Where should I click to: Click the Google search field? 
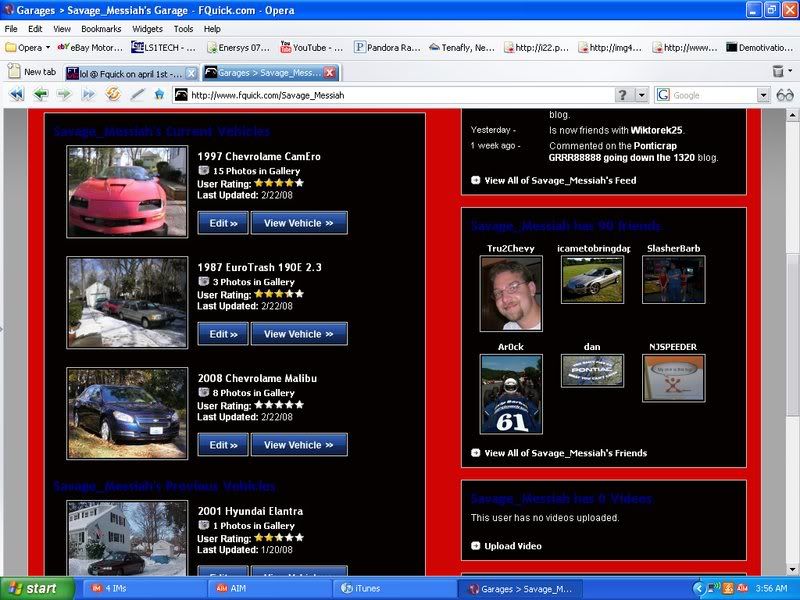(x=713, y=95)
